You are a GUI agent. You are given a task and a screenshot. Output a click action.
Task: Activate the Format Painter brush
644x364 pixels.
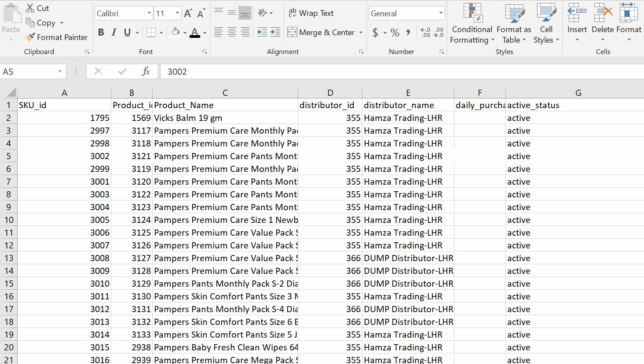pos(30,37)
